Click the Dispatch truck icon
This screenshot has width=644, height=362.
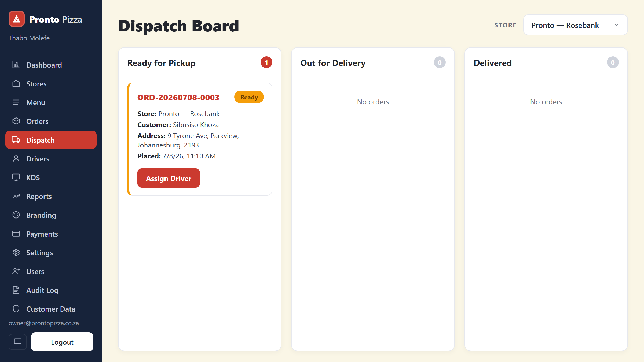16,140
